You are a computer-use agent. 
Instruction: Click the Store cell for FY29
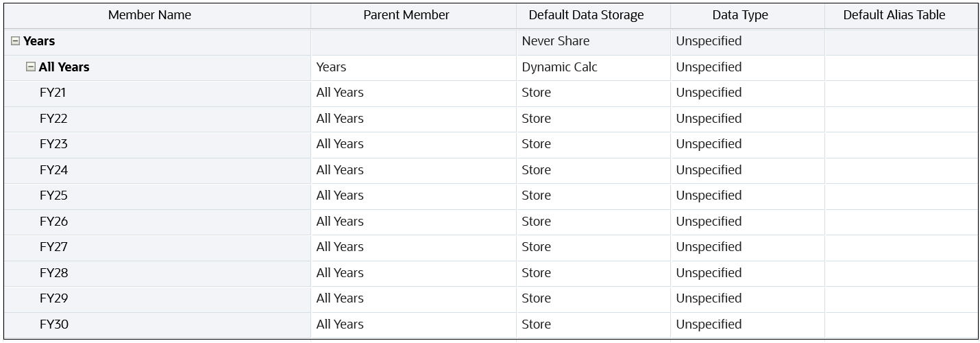pos(536,298)
